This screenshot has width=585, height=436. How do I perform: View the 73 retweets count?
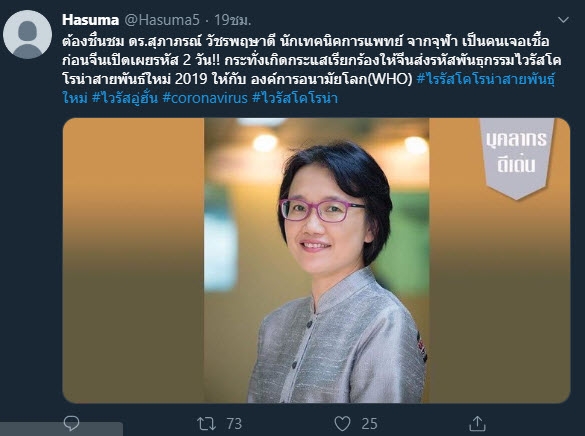(234, 424)
